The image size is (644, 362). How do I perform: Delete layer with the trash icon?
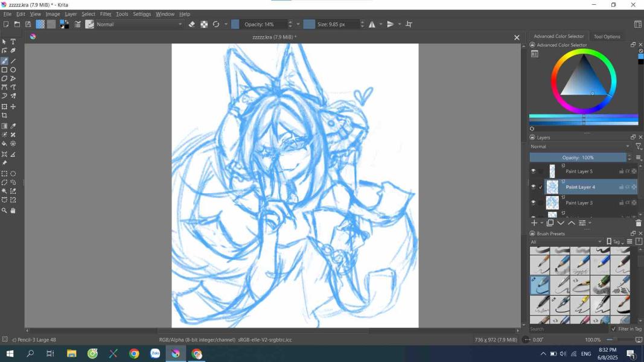(638, 223)
